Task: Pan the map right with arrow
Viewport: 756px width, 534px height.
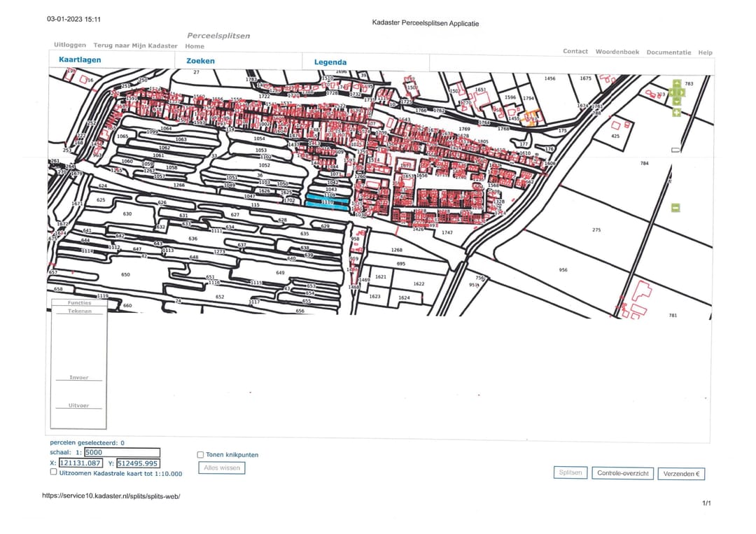Action: pyautogui.click(x=682, y=92)
